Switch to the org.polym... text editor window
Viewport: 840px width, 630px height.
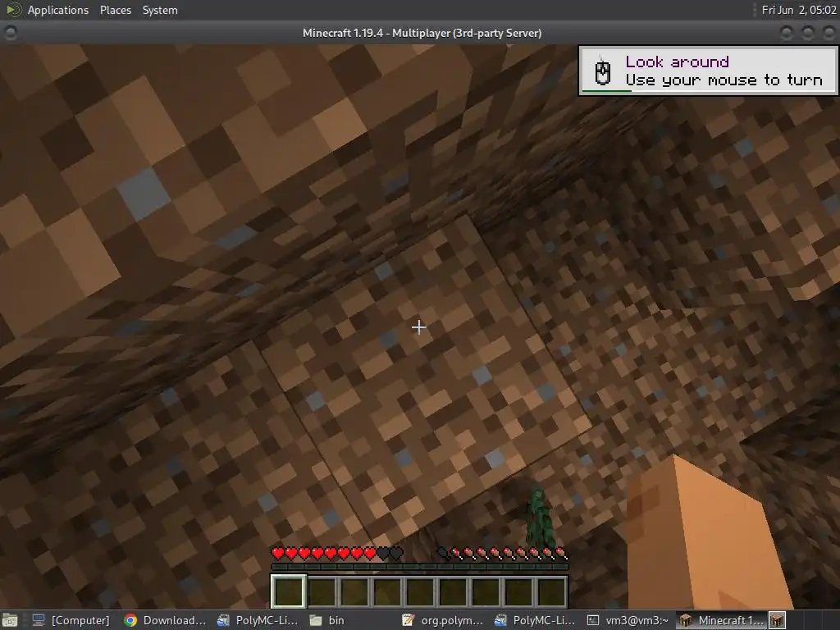point(443,620)
